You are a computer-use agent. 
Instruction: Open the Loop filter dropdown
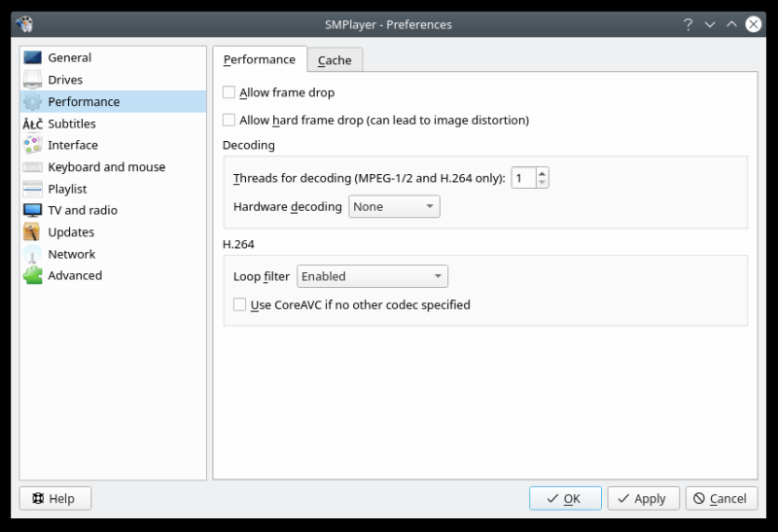click(372, 276)
